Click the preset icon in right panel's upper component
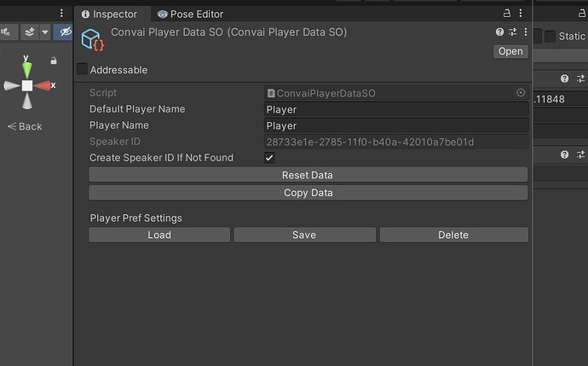 580,78
